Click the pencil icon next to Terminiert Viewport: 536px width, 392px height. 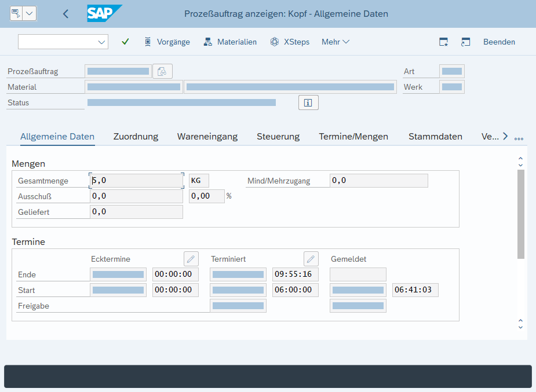coord(311,259)
